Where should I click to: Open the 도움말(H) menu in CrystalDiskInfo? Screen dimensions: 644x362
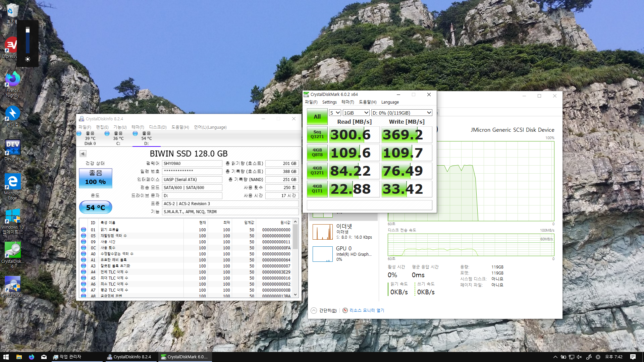(180, 127)
